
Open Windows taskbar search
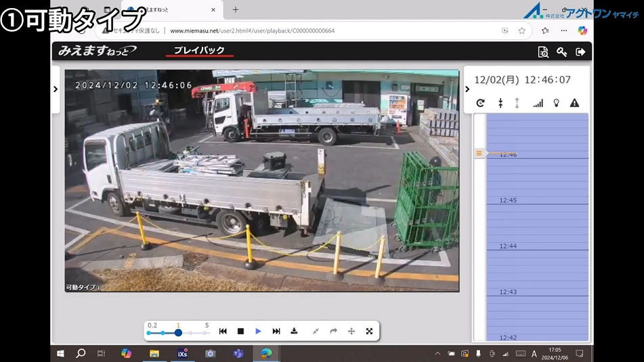81,353
